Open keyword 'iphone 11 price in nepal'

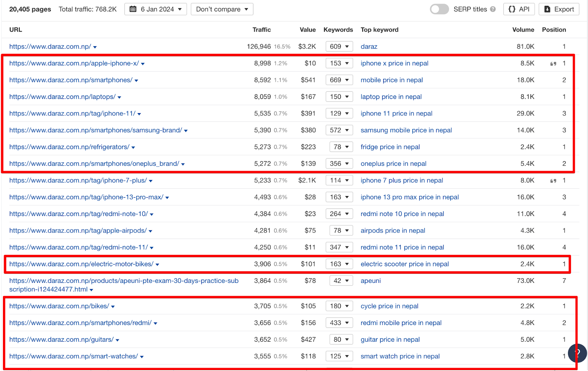(397, 114)
